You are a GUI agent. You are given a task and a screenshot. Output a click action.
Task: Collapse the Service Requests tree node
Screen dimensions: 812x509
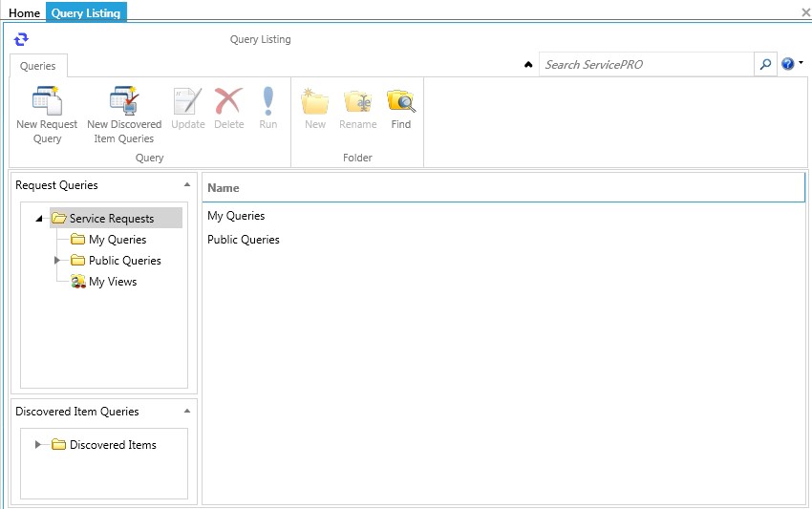click(x=39, y=219)
